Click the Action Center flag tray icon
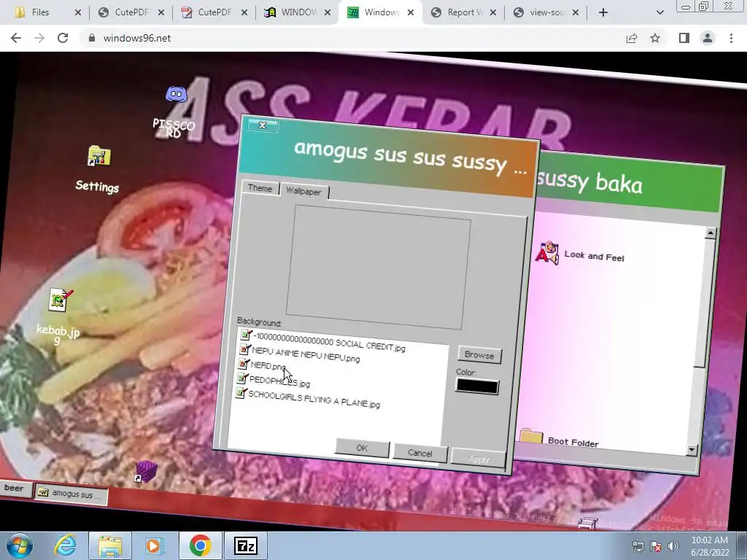Screen dimensions: 747x560 click(x=656, y=546)
